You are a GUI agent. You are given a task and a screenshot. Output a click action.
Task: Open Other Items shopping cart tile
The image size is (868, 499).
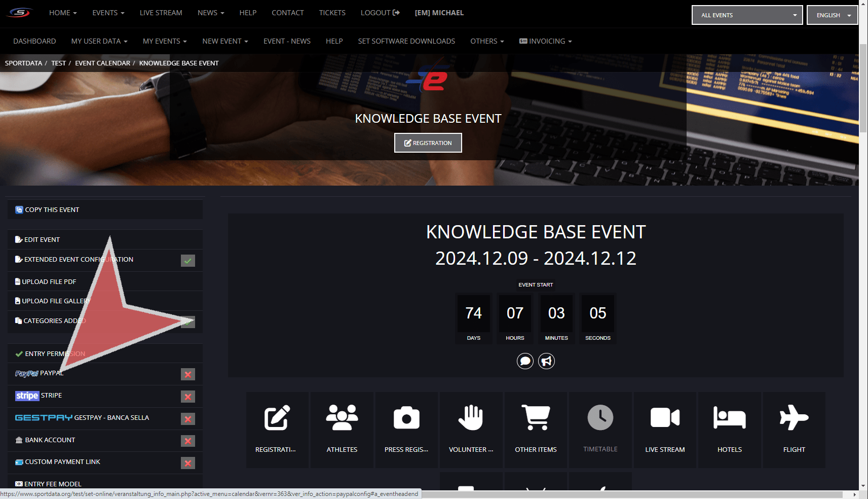tap(536, 418)
